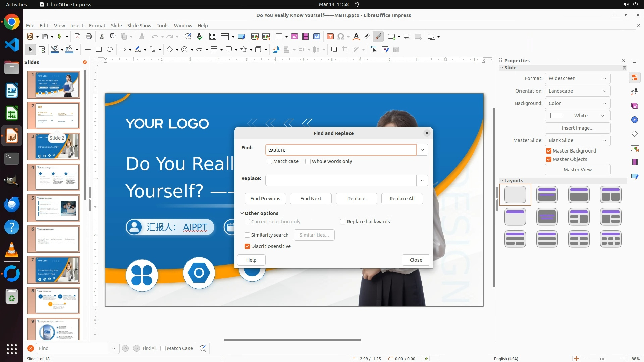The width and height of the screenshot is (644, 362).
Task: Open the Slide Show menu
Action: (x=139, y=26)
